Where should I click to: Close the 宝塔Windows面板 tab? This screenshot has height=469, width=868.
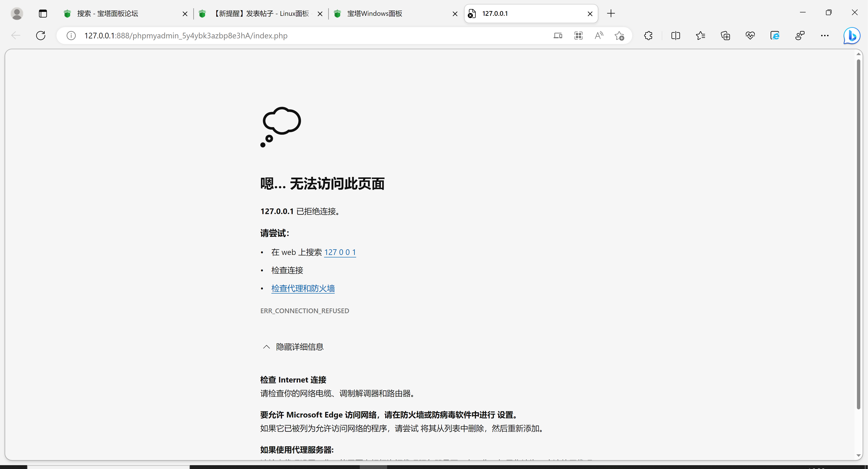[455, 14]
